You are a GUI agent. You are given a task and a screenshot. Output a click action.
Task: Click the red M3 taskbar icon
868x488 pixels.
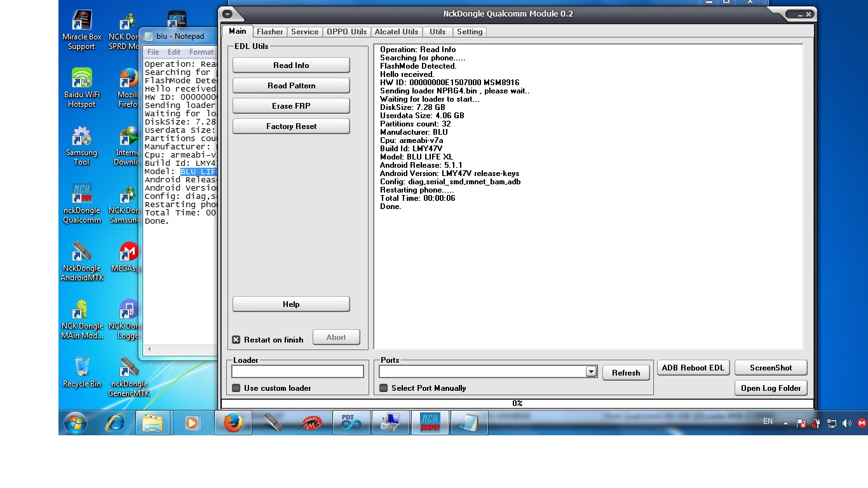pos(312,423)
